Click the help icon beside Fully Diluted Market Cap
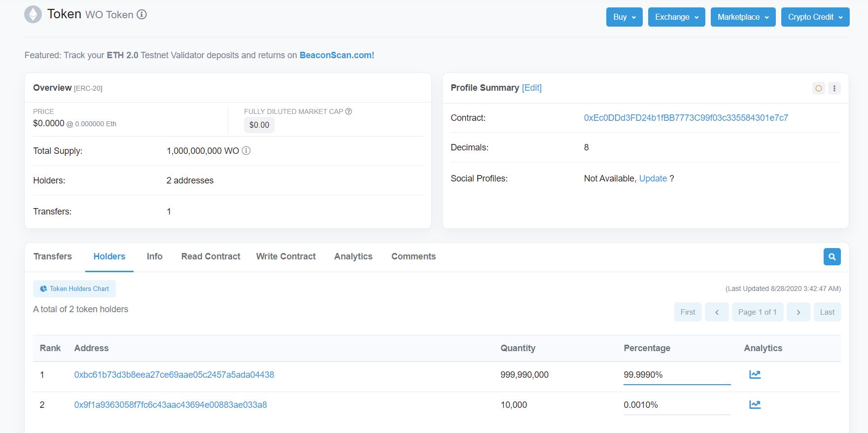The height and width of the screenshot is (433, 868). [x=348, y=111]
